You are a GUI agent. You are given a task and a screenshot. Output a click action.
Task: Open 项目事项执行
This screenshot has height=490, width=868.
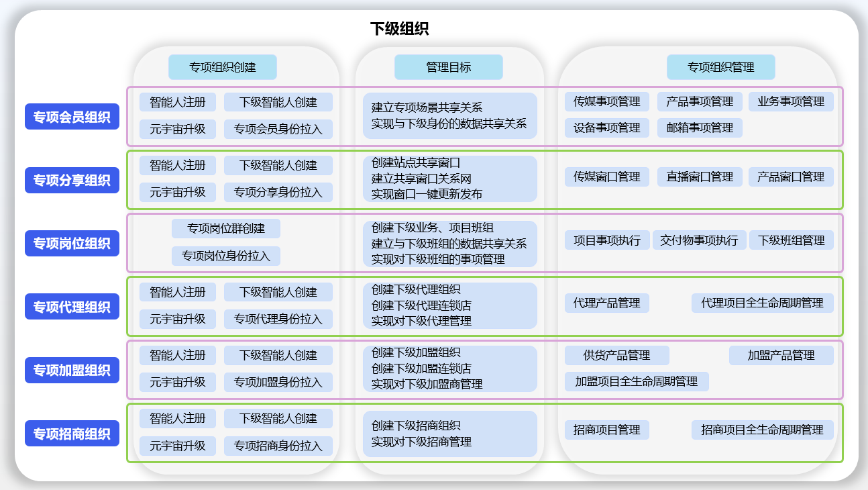pos(607,240)
